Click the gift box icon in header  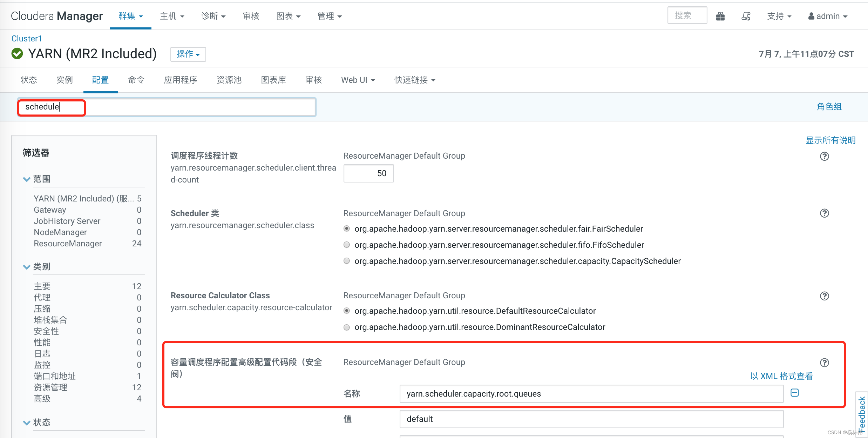(x=720, y=16)
